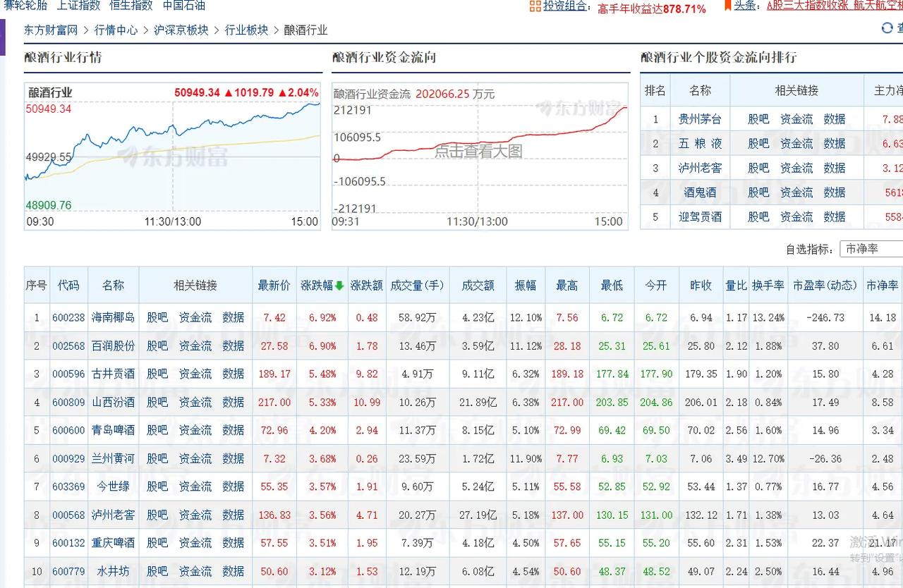Click the 头条 news icon
The height and width of the screenshot is (588, 903).
727,6
